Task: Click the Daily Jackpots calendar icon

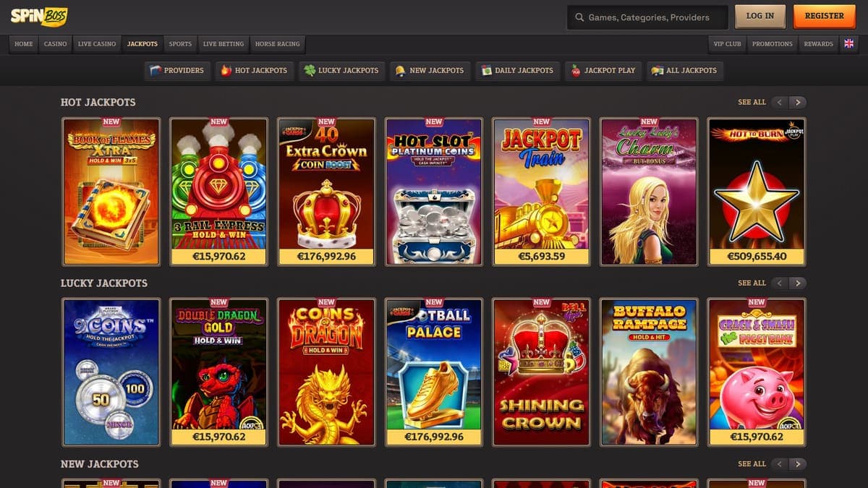Action: 486,70
